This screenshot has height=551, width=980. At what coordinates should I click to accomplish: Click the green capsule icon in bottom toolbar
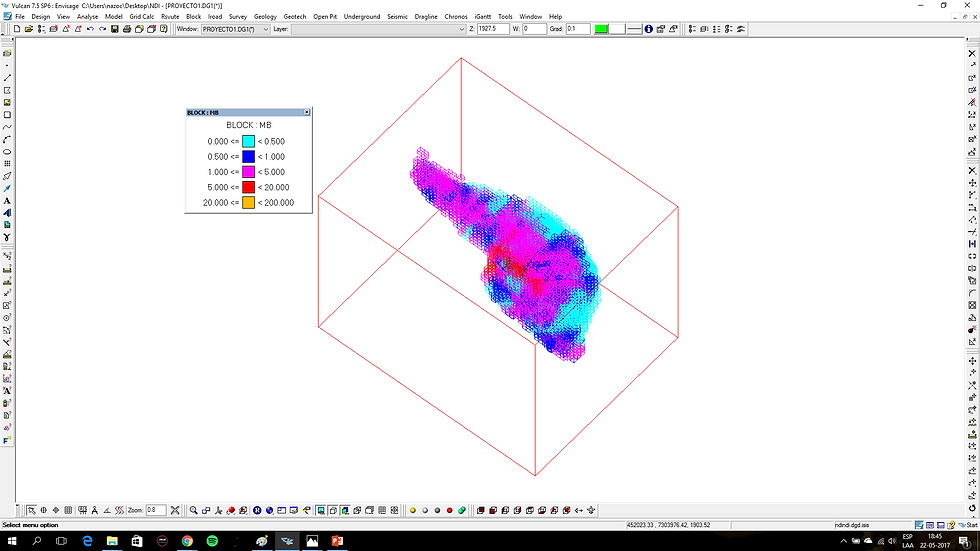tap(462, 510)
